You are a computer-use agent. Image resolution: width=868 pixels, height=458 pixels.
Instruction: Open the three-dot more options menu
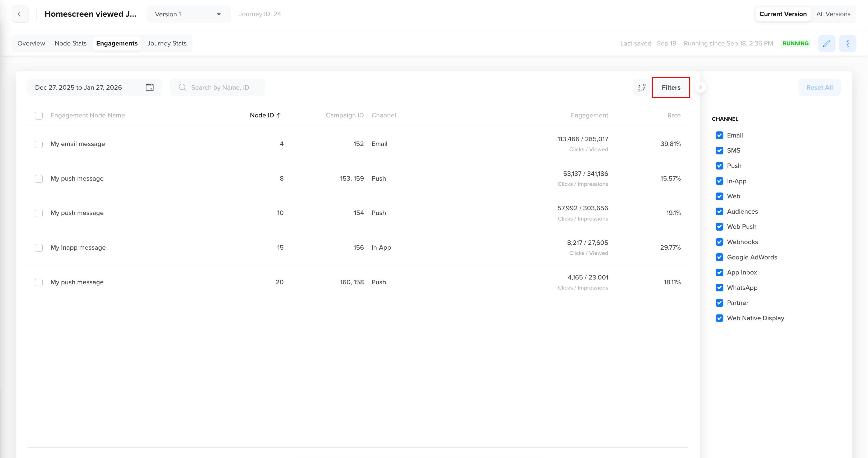847,43
